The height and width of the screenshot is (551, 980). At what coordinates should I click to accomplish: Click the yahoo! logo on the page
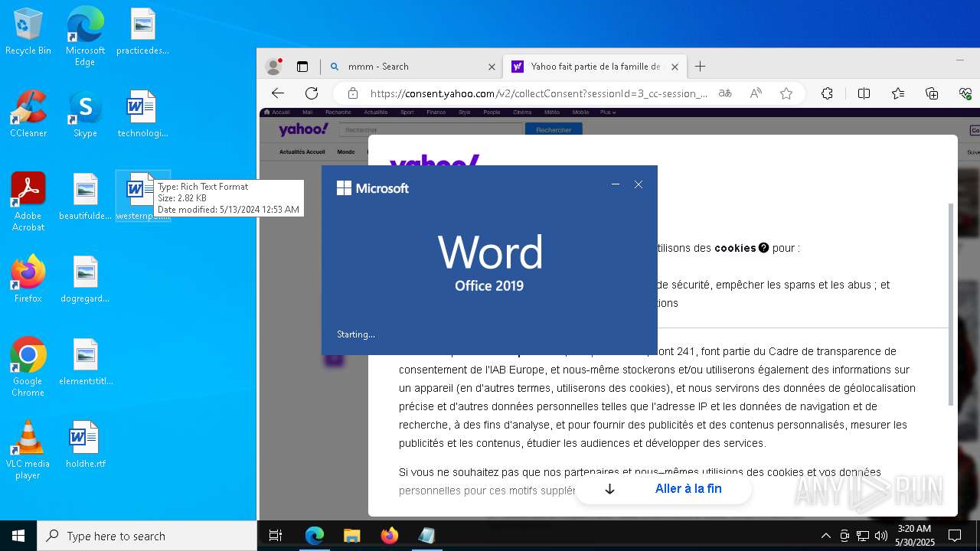[x=304, y=129]
